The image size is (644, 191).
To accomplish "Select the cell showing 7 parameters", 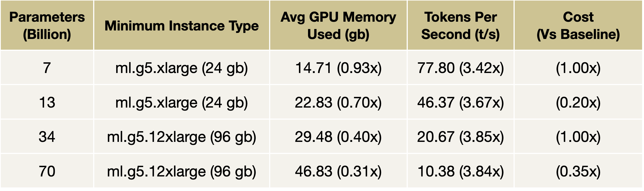I will click(x=47, y=68).
